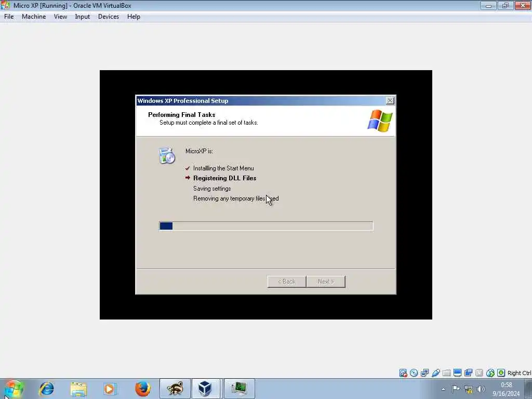This screenshot has height=399, width=532.
Task: Click the network adapters status icon
Action: (424, 373)
